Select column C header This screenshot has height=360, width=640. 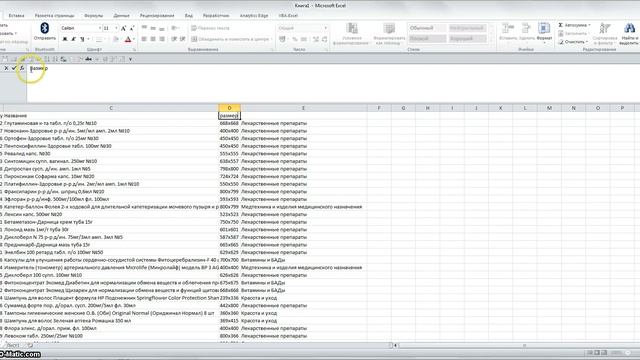coord(111,108)
